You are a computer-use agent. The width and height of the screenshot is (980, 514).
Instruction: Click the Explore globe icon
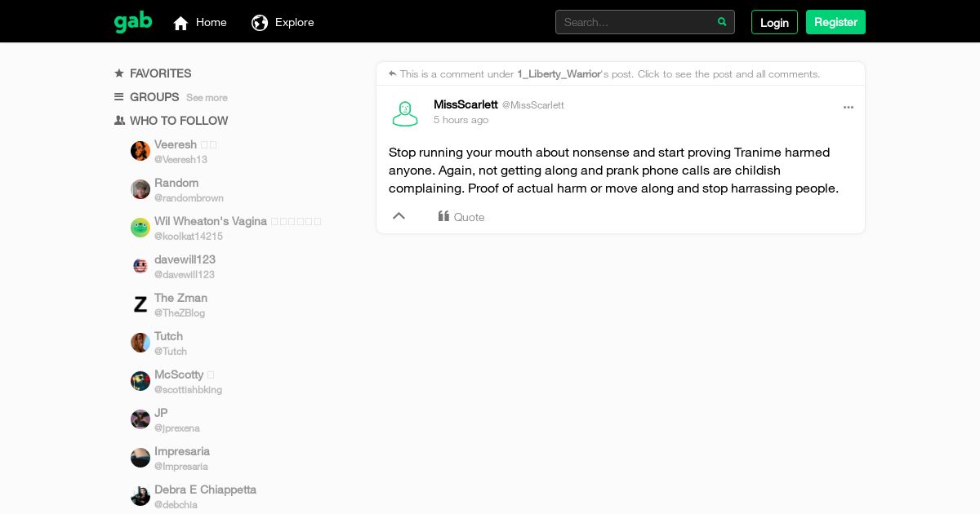[x=260, y=23]
